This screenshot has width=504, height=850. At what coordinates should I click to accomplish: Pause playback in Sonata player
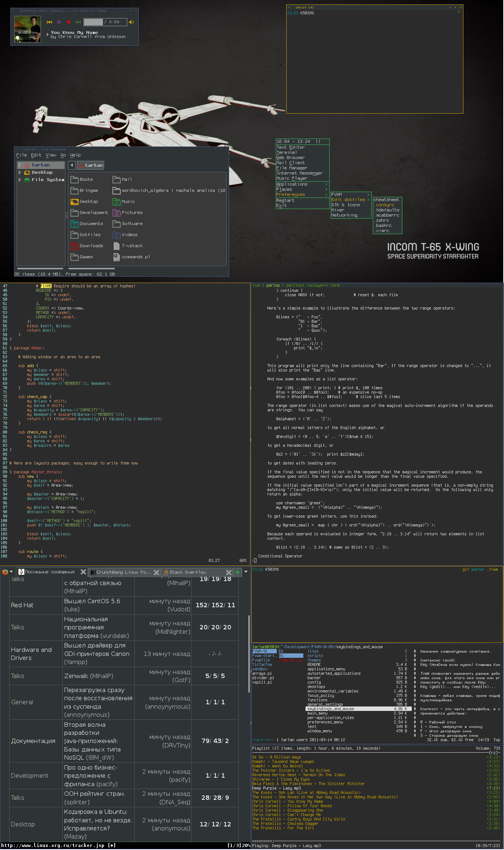59,22
